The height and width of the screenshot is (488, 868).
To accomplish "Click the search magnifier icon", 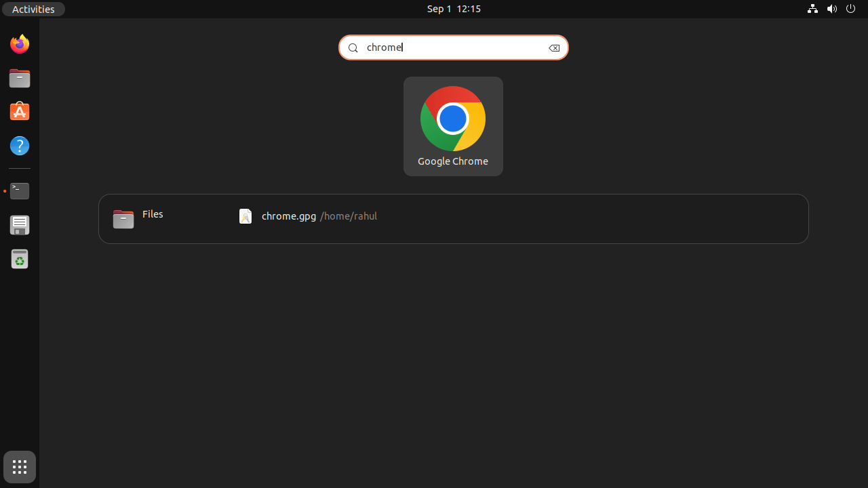I will (x=353, y=47).
